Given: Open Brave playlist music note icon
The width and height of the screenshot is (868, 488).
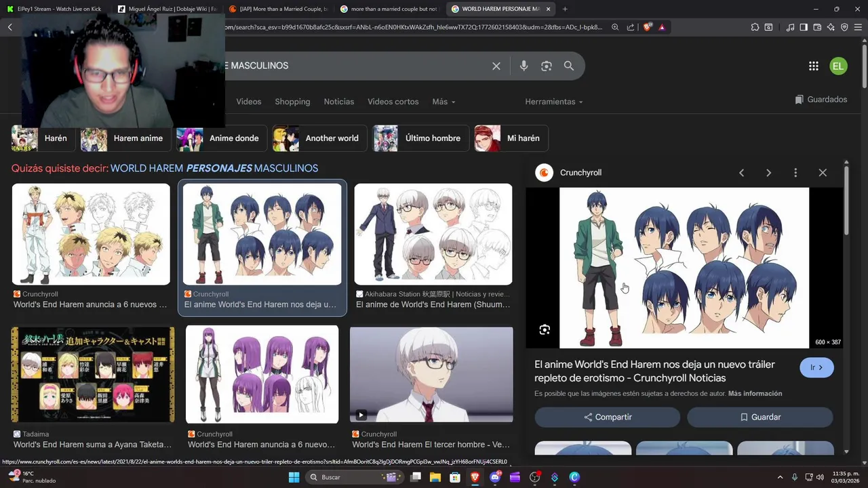Looking at the screenshot, I should pyautogui.click(x=790, y=27).
